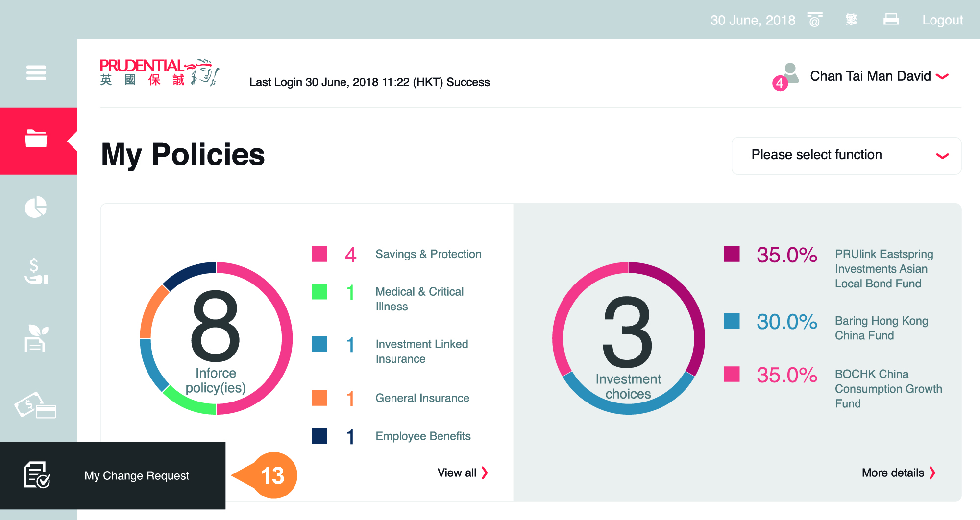Click the red chevron next to View all
This screenshot has height=520, width=980.
pos(485,473)
